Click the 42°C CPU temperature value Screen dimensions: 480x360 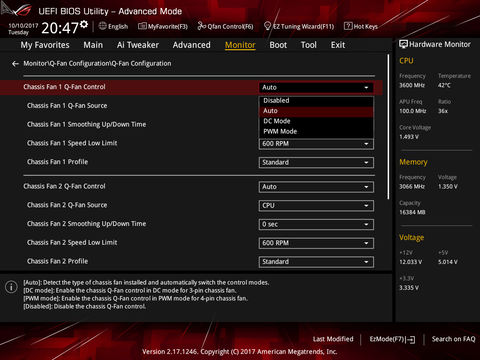point(444,85)
